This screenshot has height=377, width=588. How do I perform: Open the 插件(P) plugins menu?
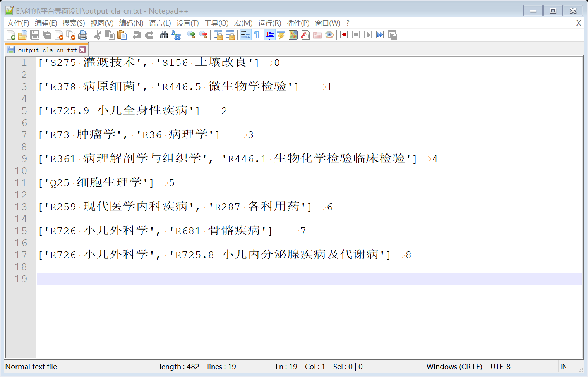click(298, 23)
